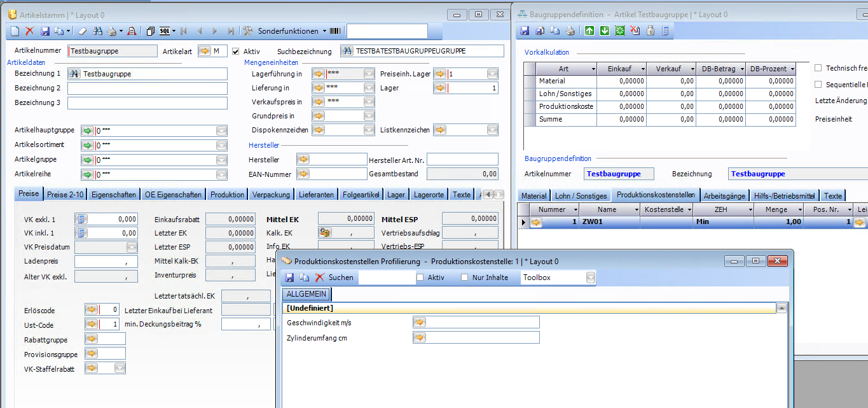Click the green up arrow in Baugruppendefinition toolbar

click(x=589, y=31)
